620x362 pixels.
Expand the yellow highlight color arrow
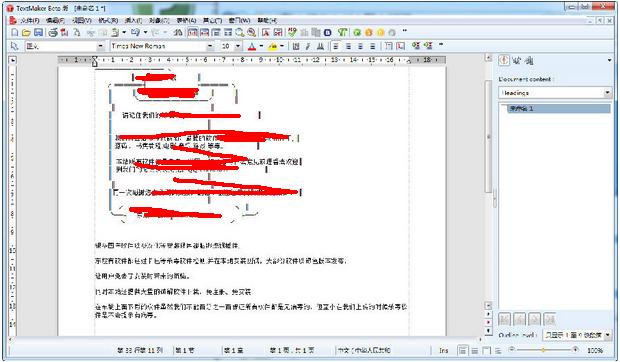tap(282, 46)
